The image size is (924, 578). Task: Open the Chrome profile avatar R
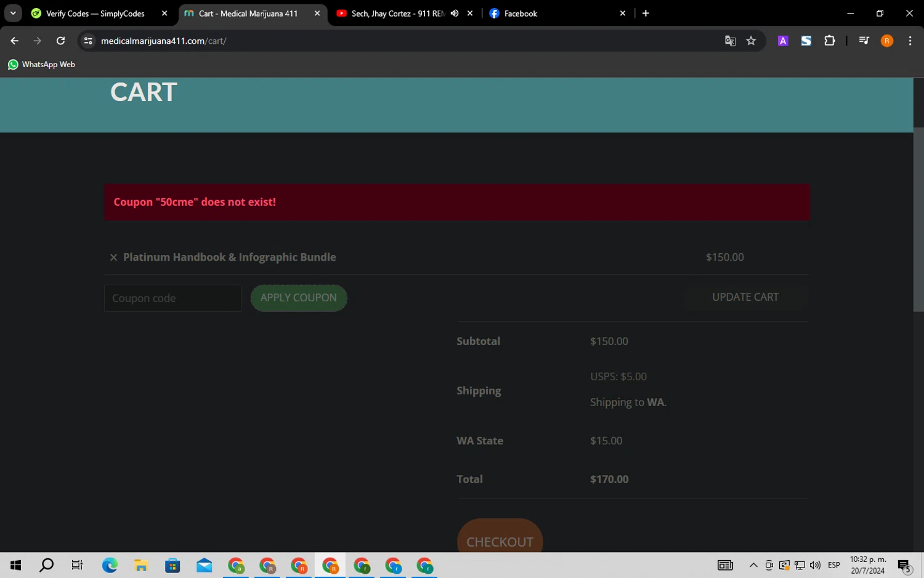pos(887,41)
